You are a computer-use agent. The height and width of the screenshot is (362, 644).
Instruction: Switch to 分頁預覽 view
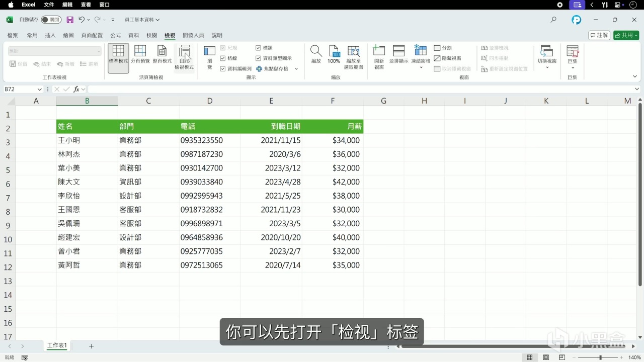[140, 54]
